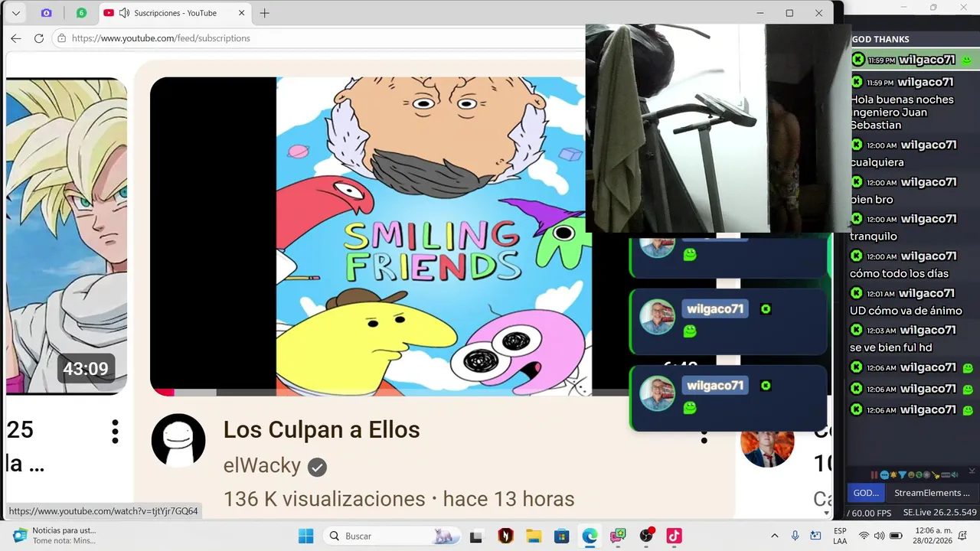Click webcam overlay showing the treadmill
Image resolution: width=980 pixels, height=551 pixels.
[718, 128]
